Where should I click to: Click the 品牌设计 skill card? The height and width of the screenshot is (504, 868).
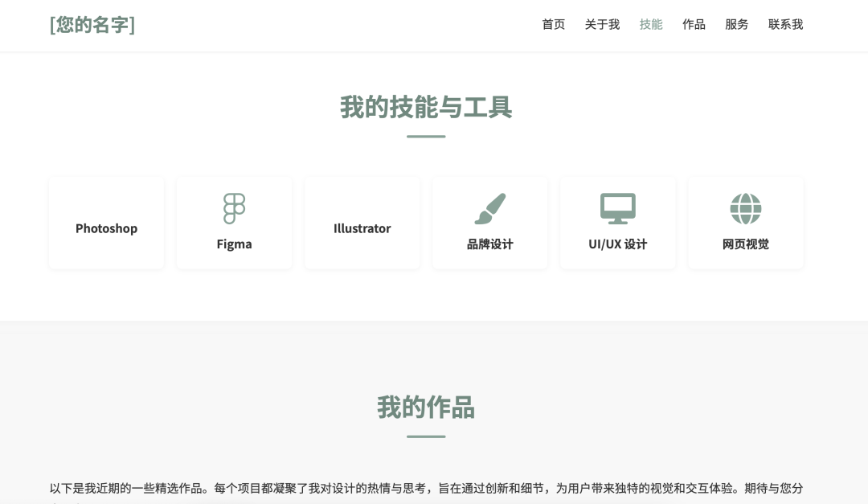pos(489,223)
